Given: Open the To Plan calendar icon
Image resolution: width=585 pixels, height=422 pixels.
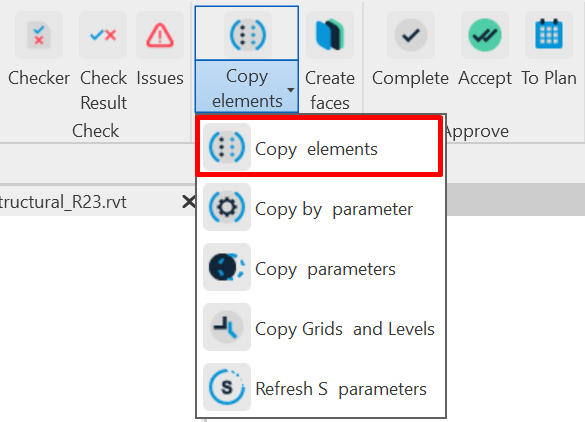Looking at the screenshot, I should [x=549, y=35].
